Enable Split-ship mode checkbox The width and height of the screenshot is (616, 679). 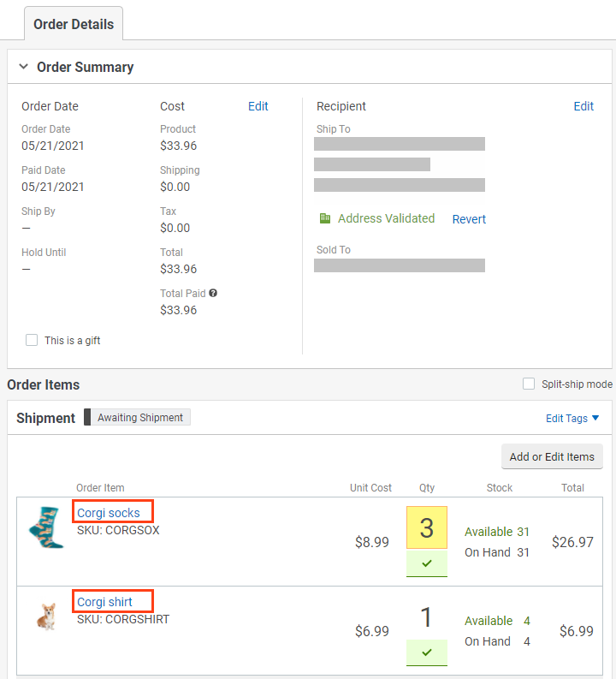tap(529, 384)
